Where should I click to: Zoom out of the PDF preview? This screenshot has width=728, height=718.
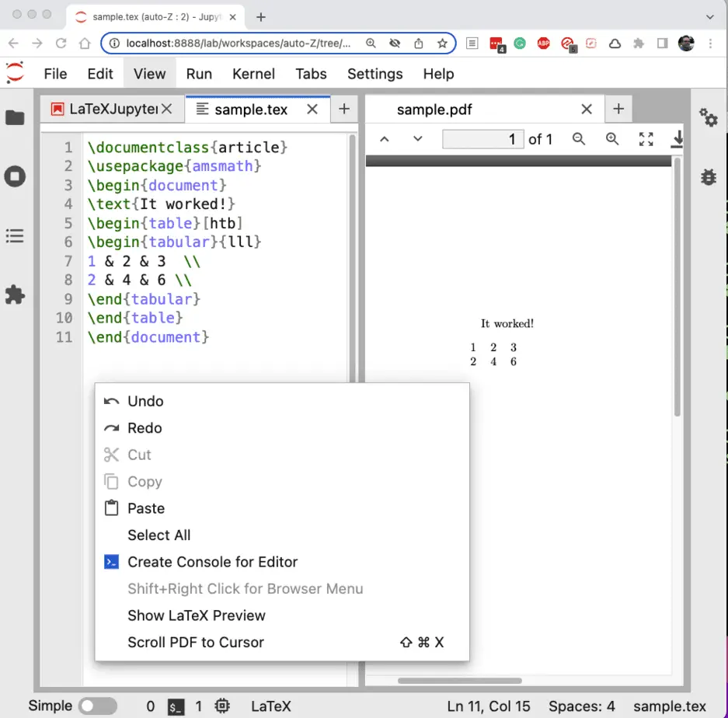click(x=580, y=138)
